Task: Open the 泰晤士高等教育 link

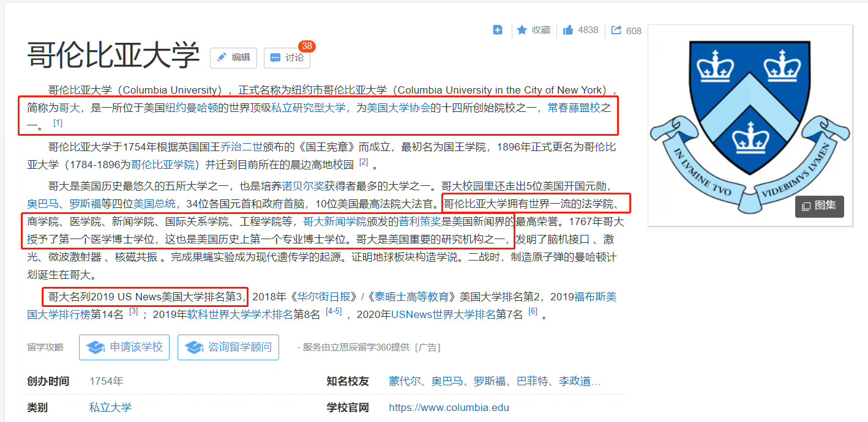Action: pos(411,297)
